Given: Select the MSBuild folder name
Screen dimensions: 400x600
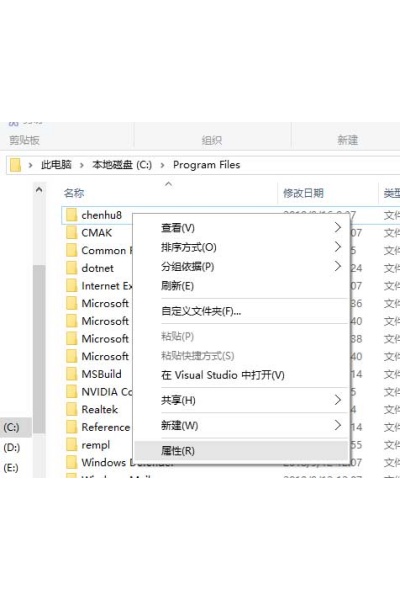Looking at the screenshot, I should click(101, 374).
